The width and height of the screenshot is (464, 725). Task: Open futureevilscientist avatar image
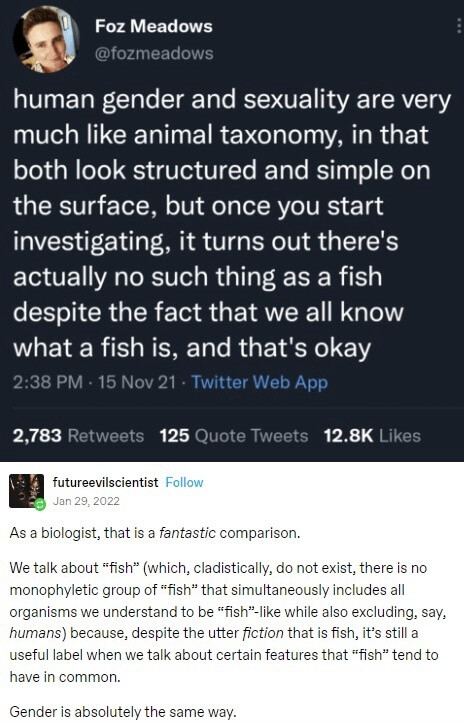pyautogui.click(x=26, y=491)
